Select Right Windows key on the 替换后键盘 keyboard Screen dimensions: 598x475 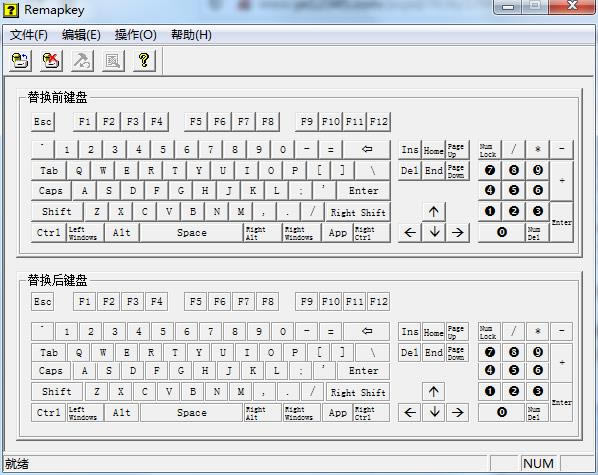click(302, 412)
